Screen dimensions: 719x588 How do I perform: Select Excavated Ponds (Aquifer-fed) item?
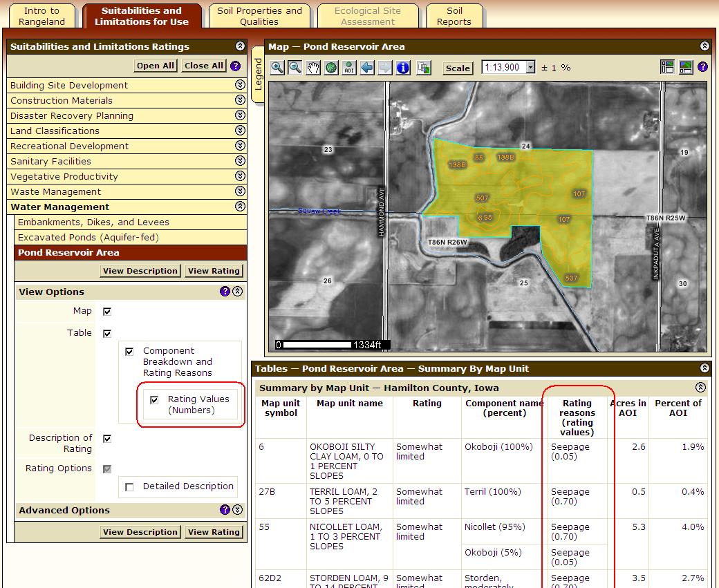coord(131,238)
